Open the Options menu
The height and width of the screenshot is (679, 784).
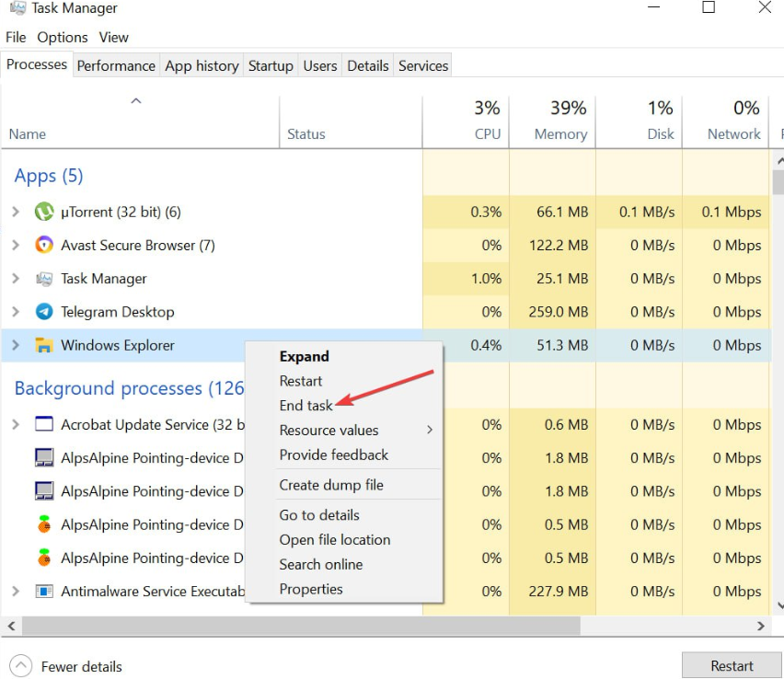click(62, 37)
